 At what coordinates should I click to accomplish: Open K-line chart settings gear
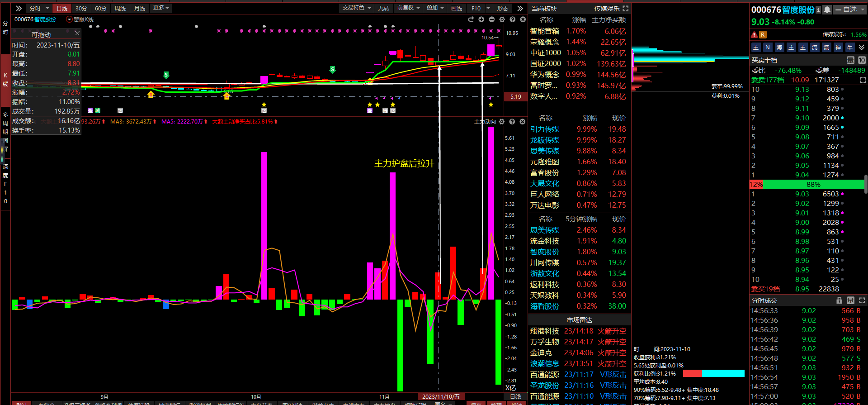tap(502, 19)
